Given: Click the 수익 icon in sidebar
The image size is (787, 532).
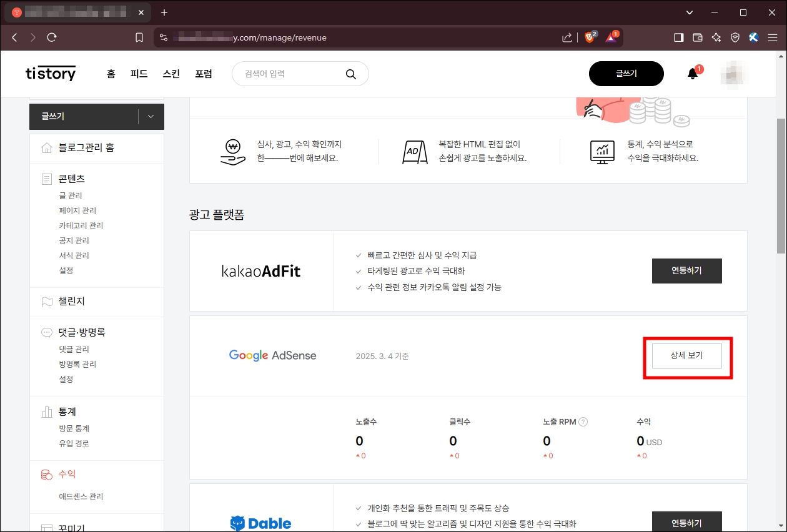Looking at the screenshot, I should [x=46, y=474].
